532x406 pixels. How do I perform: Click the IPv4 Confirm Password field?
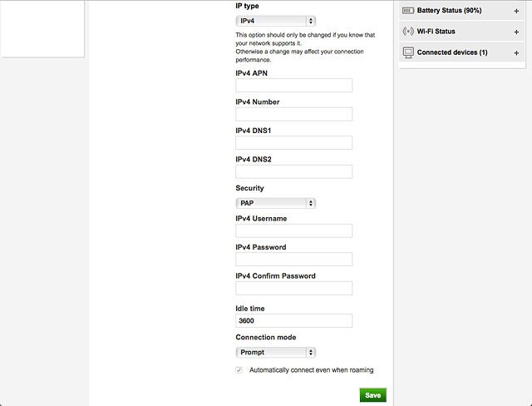[293, 289]
